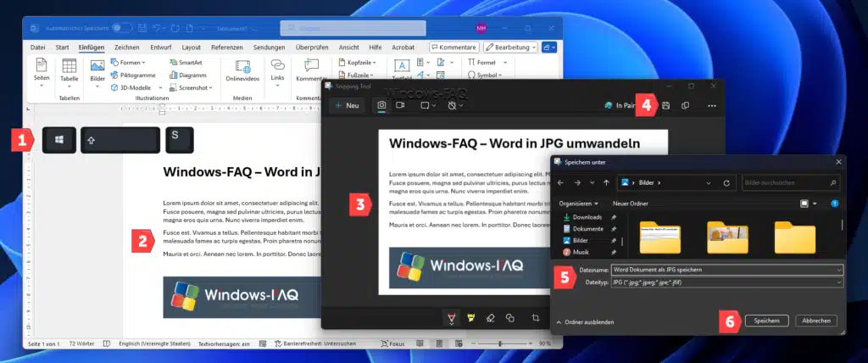
Task: Expand the Organisieren menu in the save dialog
Action: click(578, 204)
